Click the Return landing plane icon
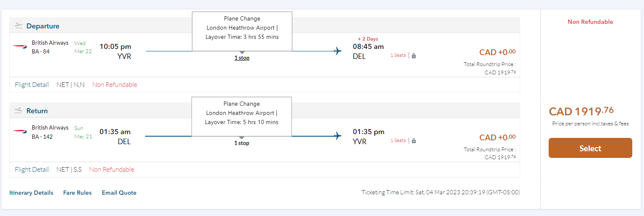This screenshot has height=216, width=644. [x=18, y=111]
